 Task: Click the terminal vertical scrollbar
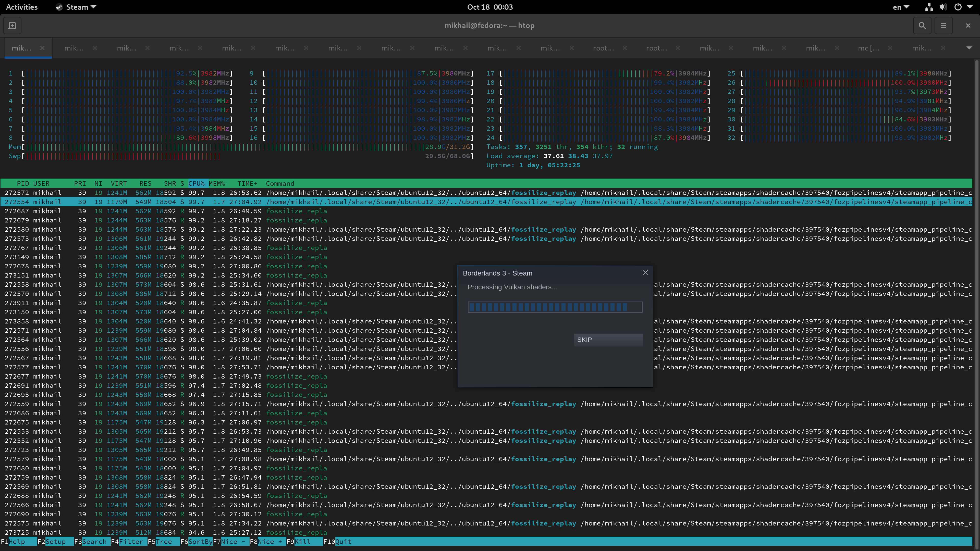pyautogui.click(x=977, y=304)
